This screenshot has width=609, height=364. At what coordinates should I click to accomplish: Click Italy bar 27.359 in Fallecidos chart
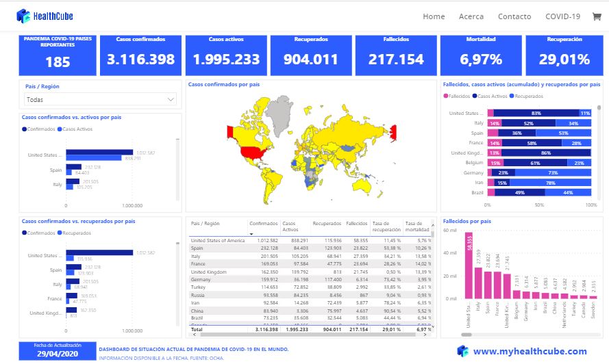(478, 283)
